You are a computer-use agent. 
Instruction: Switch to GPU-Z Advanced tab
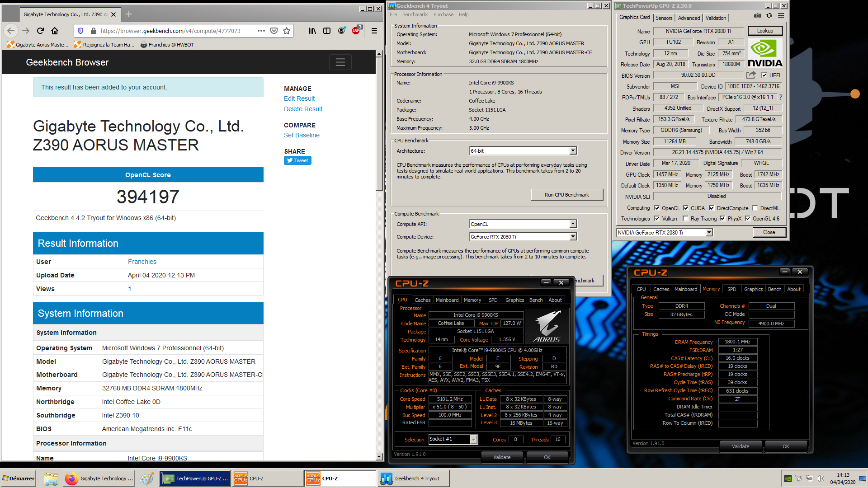(689, 18)
